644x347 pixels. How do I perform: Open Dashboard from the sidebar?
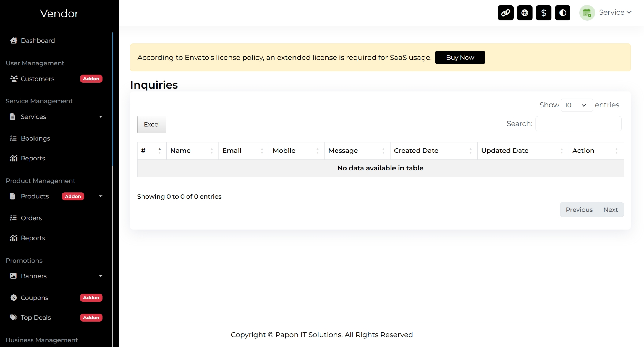[x=38, y=41]
